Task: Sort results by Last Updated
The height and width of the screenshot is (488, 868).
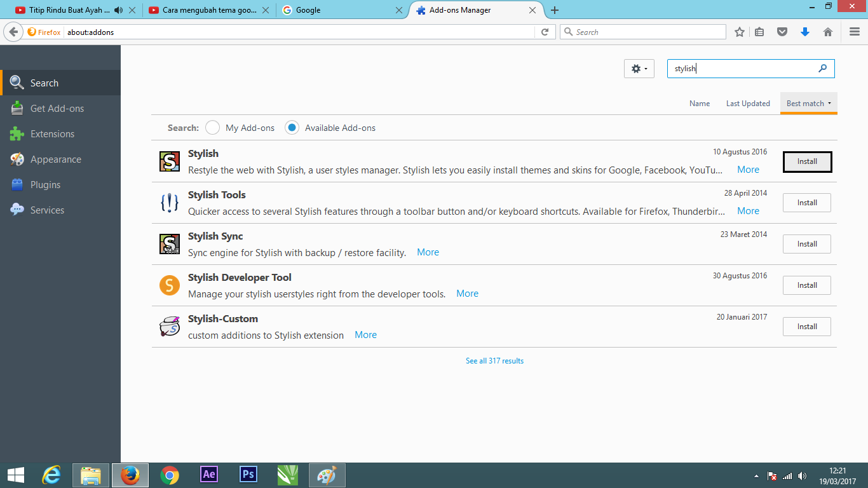Action: [x=748, y=104]
